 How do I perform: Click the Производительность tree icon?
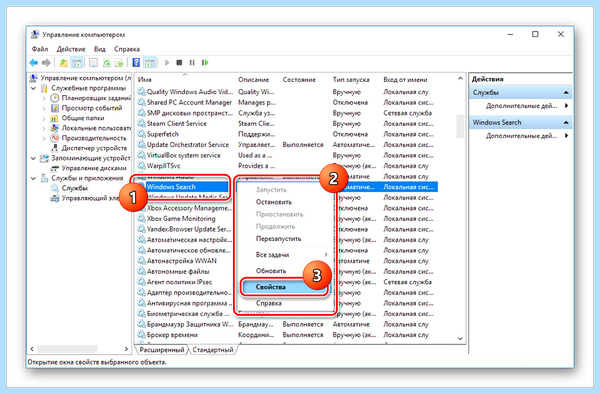tap(55, 138)
